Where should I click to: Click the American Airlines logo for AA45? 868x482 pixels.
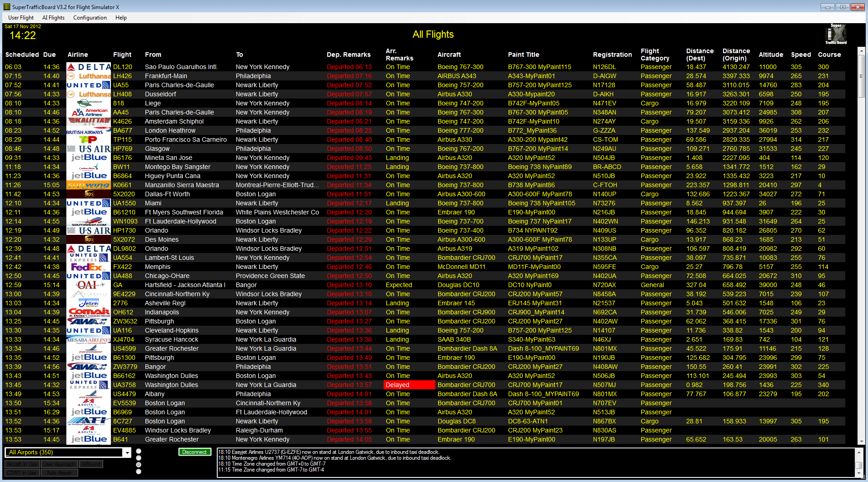click(x=89, y=112)
